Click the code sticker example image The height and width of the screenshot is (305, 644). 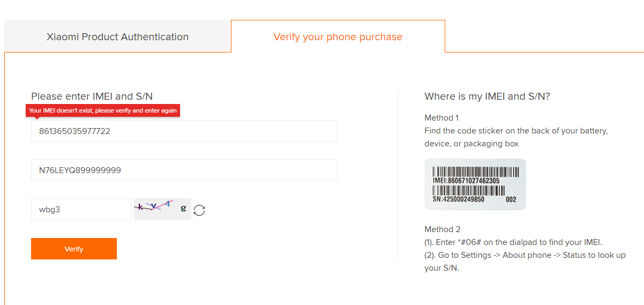pos(475,184)
